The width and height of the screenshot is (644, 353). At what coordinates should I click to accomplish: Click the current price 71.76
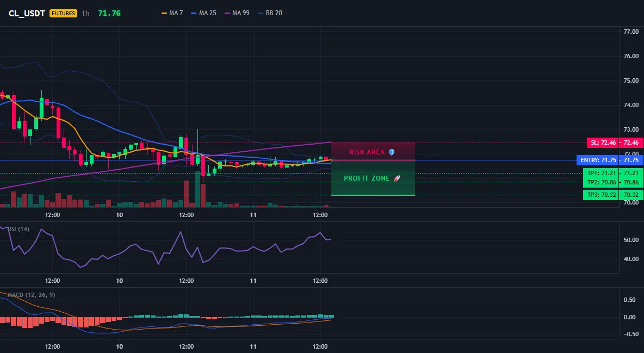point(109,13)
